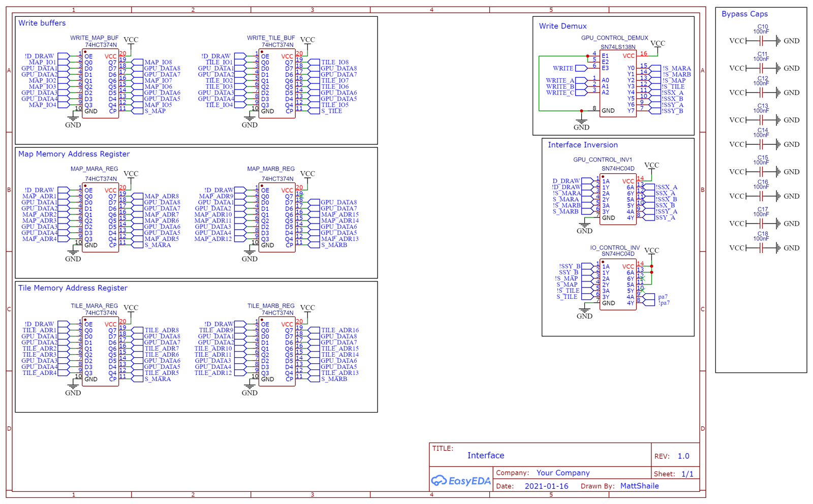Select capacitor C12 symbol in Bypass Caps
Screen dimensions: 813x504
761,92
